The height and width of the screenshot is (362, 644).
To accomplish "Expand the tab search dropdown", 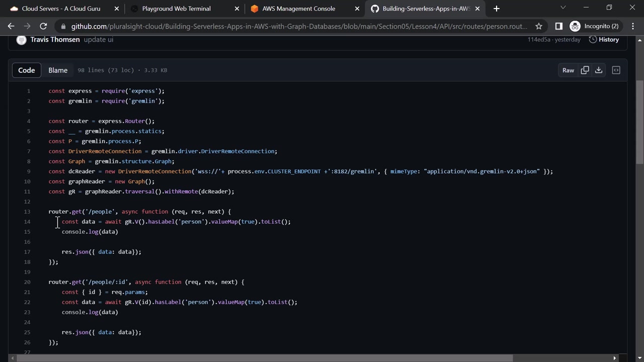I will 563,8.
